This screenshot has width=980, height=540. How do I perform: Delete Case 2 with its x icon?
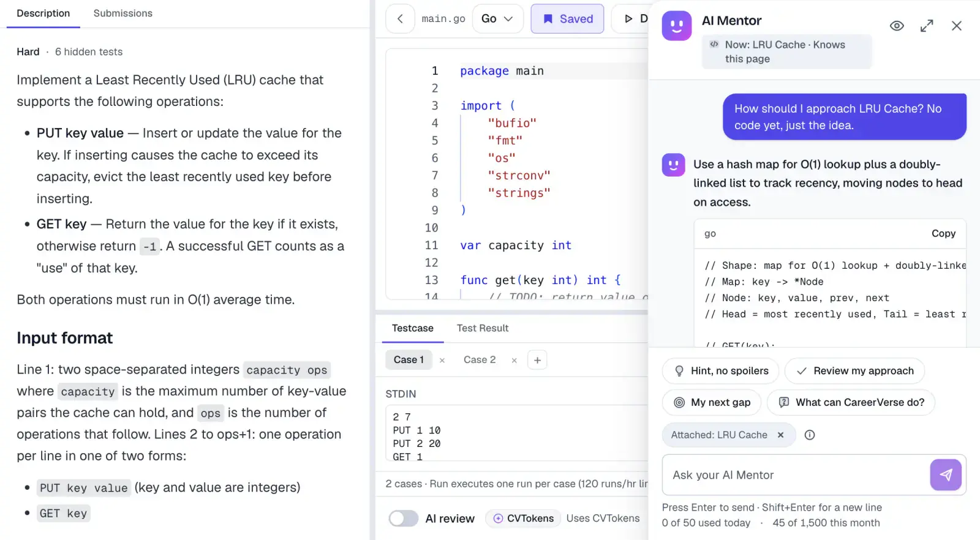(514, 361)
